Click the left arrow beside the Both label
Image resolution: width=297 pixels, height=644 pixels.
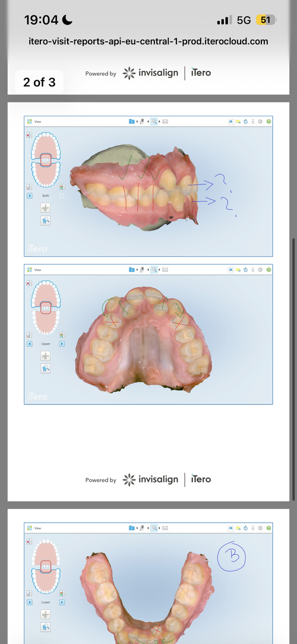point(30,196)
